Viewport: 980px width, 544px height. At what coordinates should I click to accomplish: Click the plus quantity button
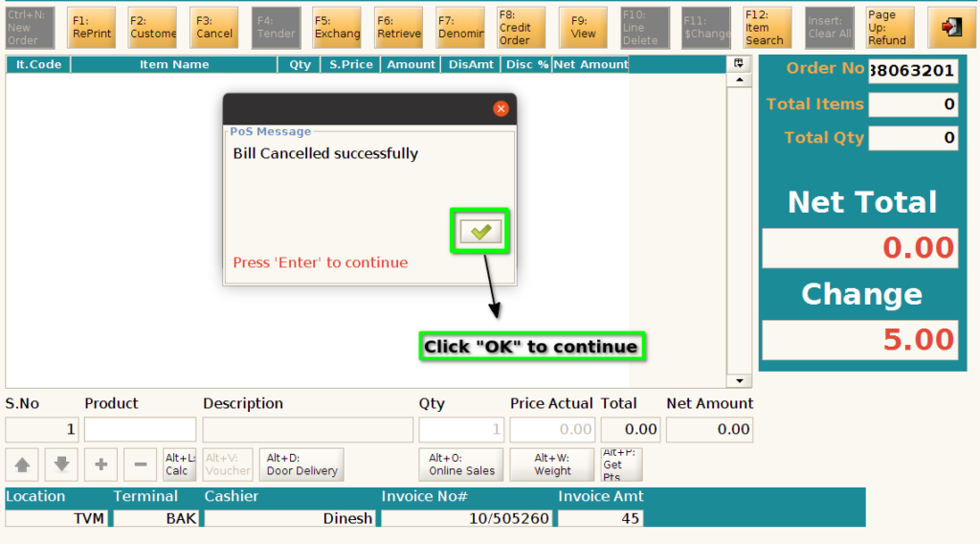pos(100,465)
